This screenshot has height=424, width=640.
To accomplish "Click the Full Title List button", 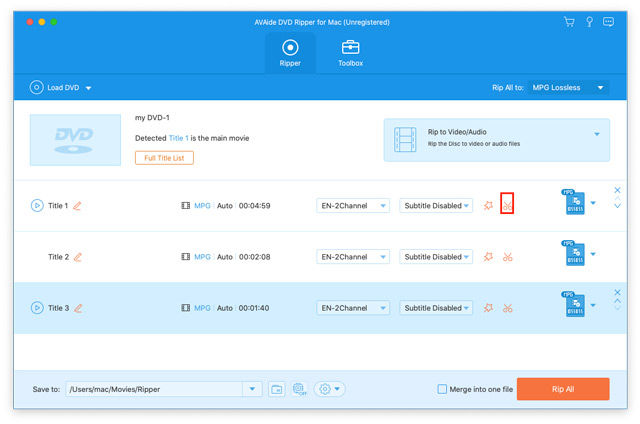I will [x=164, y=158].
